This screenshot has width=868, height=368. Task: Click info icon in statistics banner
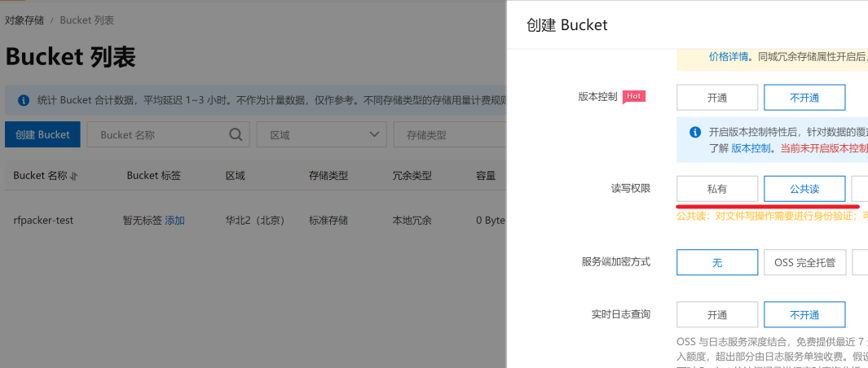pos(23,100)
